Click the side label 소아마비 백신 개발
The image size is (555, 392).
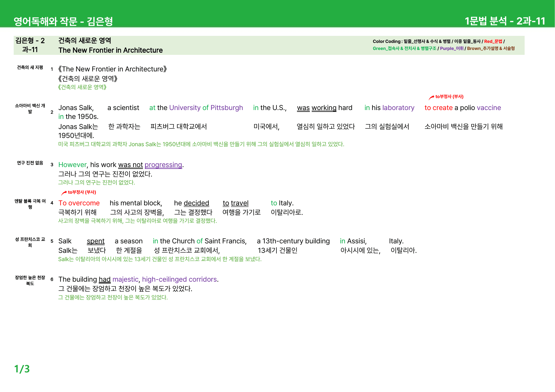click(30, 108)
